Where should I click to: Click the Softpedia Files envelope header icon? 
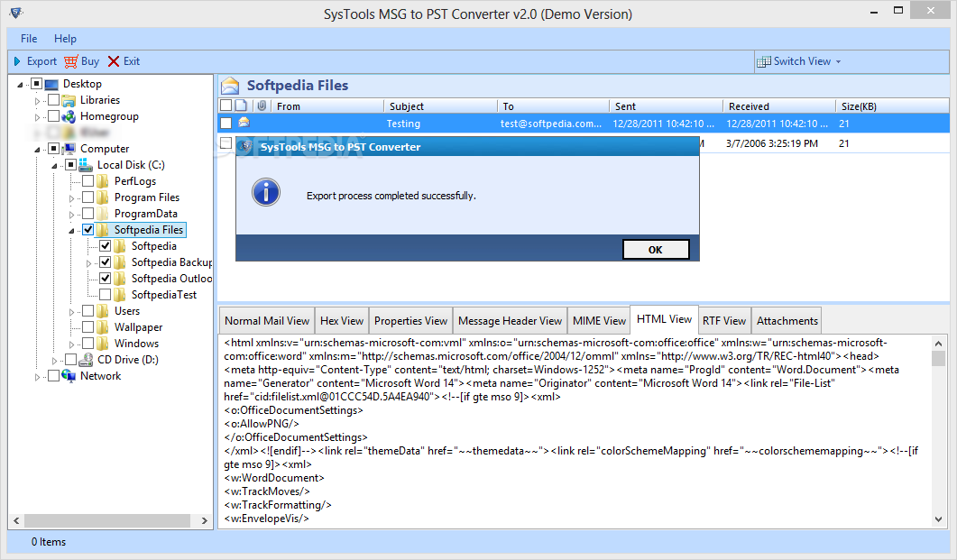tap(230, 86)
